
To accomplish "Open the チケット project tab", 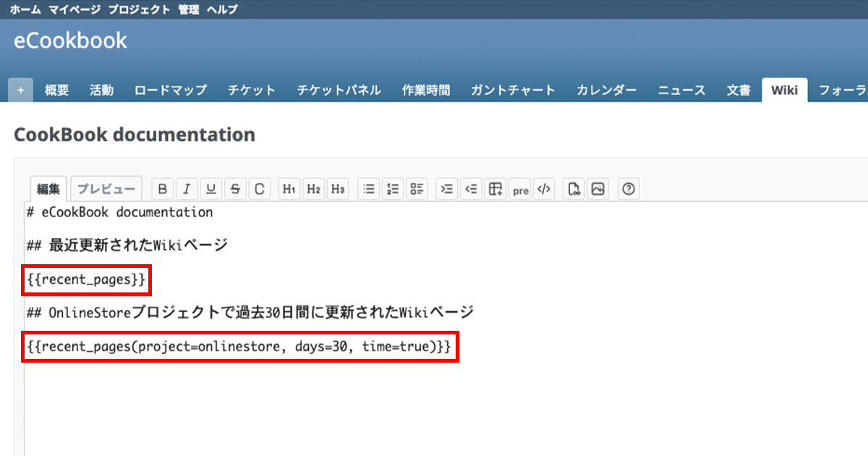I will click(251, 90).
